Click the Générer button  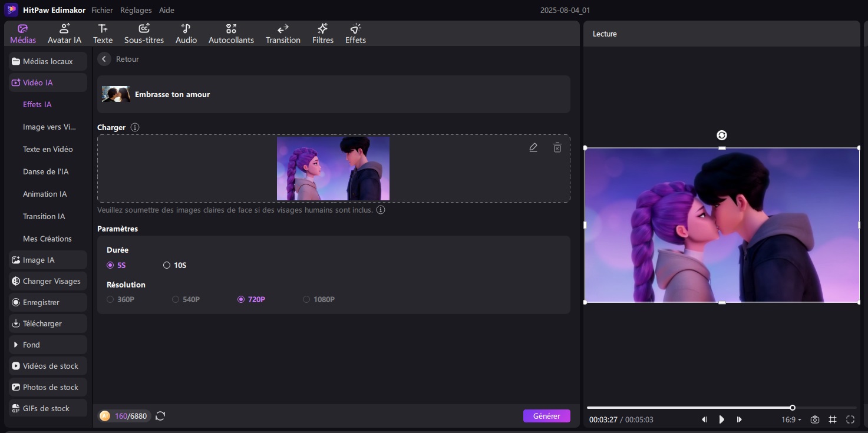point(547,416)
